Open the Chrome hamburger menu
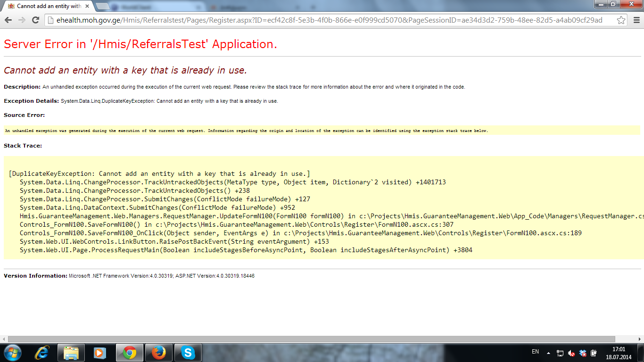 point(636,20)
